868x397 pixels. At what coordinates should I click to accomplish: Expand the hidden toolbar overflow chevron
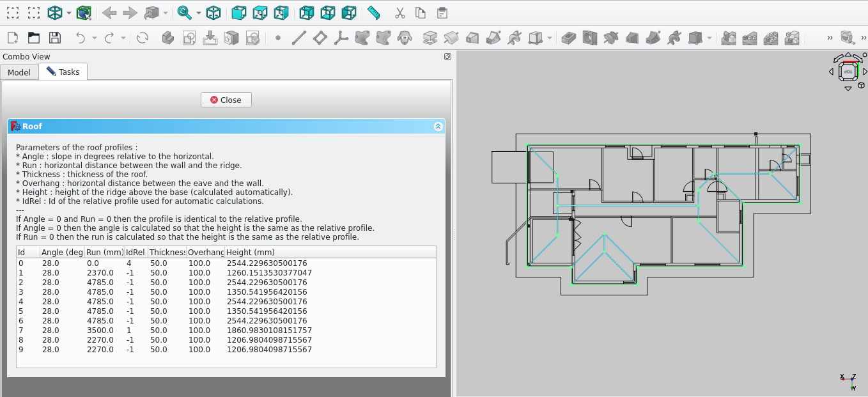830,38
